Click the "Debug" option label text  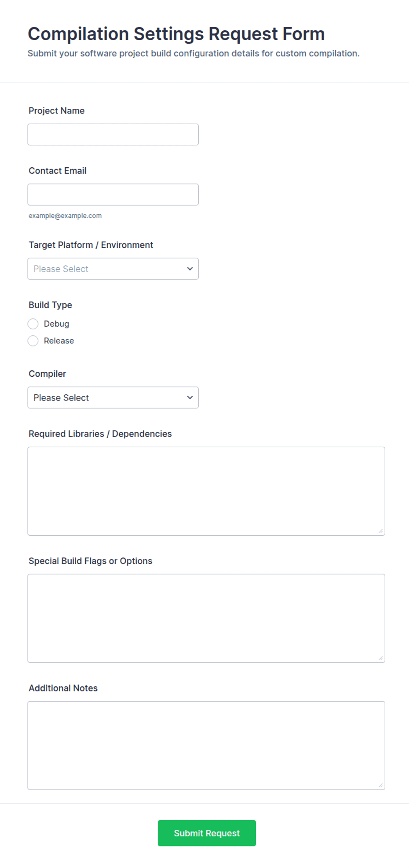click(x=56, y=324)
